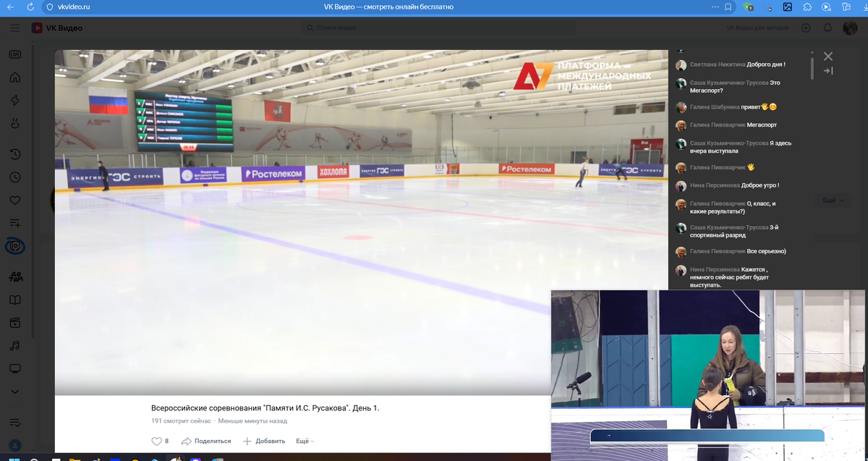The image size is (868, 461).
Task: Open watch History clock-arrow icon
Action: 14,154
